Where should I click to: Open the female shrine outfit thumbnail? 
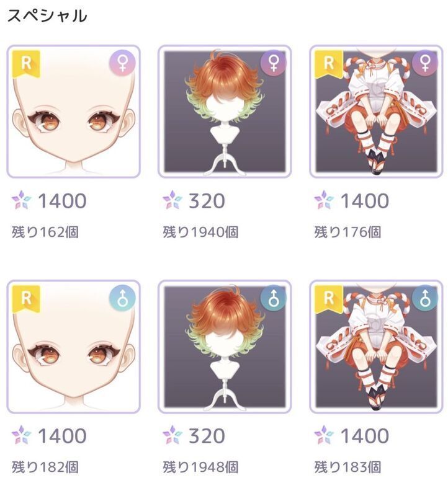coord(376,112)
